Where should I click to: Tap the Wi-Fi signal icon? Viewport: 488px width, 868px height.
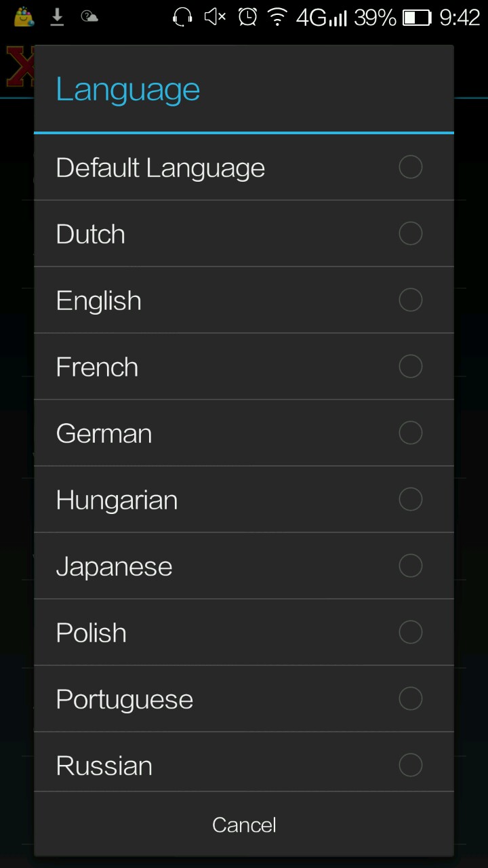(277, 17)
